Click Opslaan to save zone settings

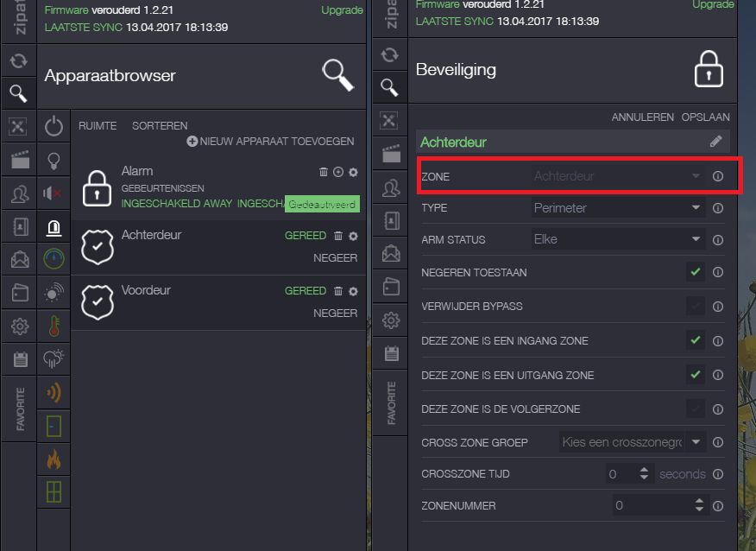(x=705, y=117)
